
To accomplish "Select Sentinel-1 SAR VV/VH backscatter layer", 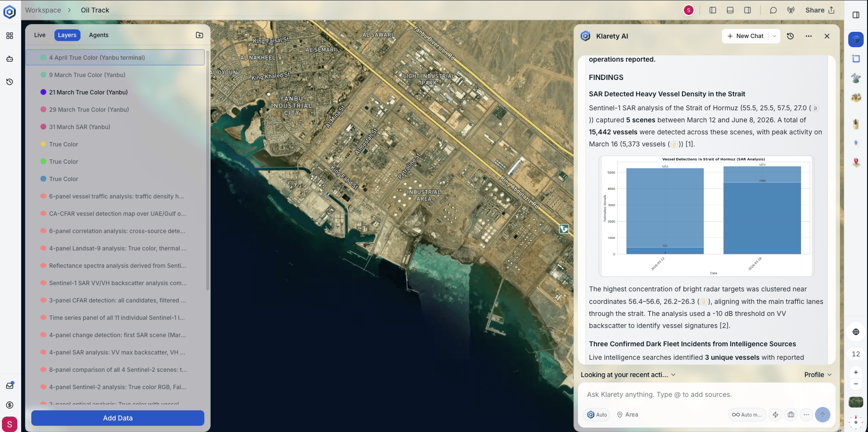I will [x=115, y=283].
